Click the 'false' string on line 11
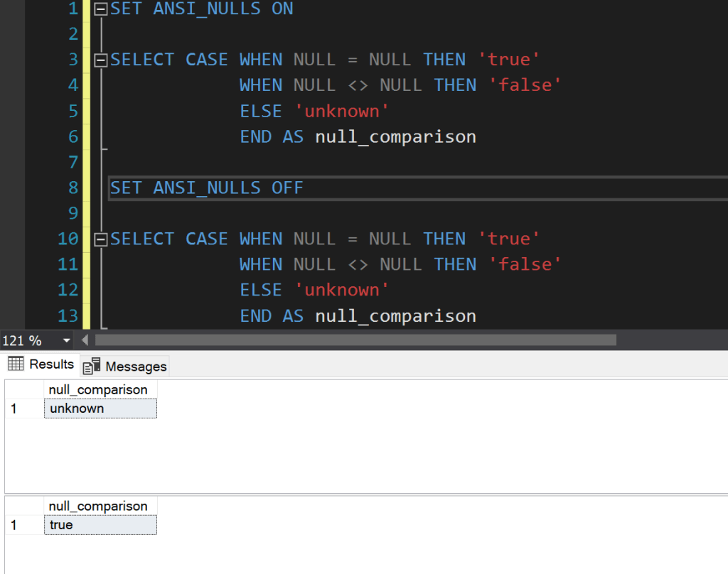This screenshot has width=728, height=574. click(x=525, y=264)
